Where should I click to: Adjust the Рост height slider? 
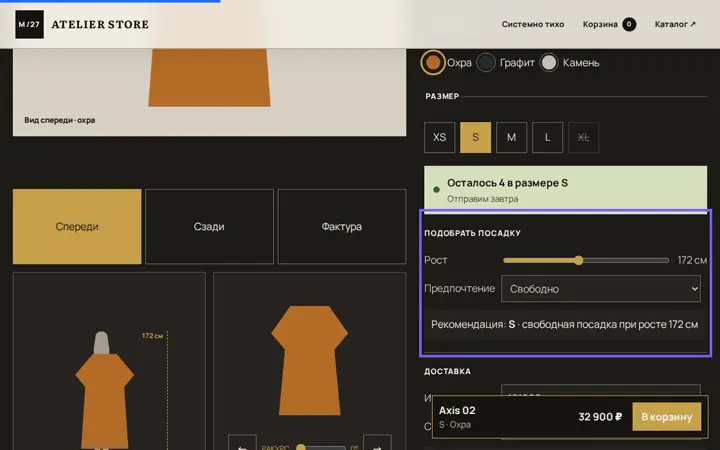point(586,260)
